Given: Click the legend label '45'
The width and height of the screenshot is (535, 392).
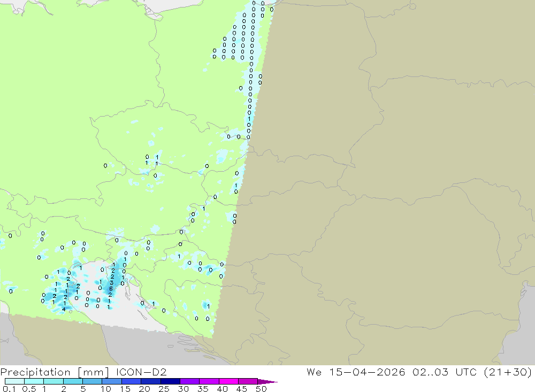Looking at the screenshot, I should point(242,389).
